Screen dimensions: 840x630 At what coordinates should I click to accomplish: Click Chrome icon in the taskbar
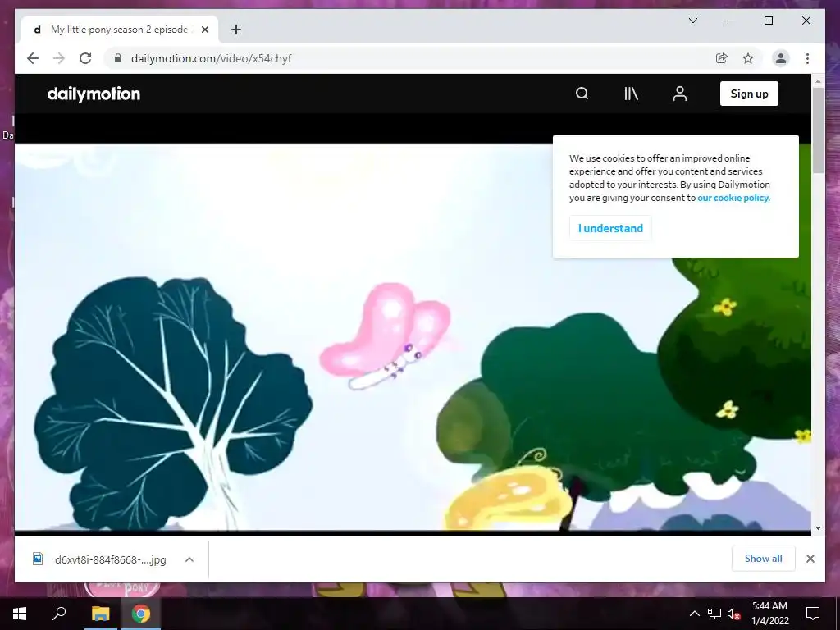(x=141, y=614)
